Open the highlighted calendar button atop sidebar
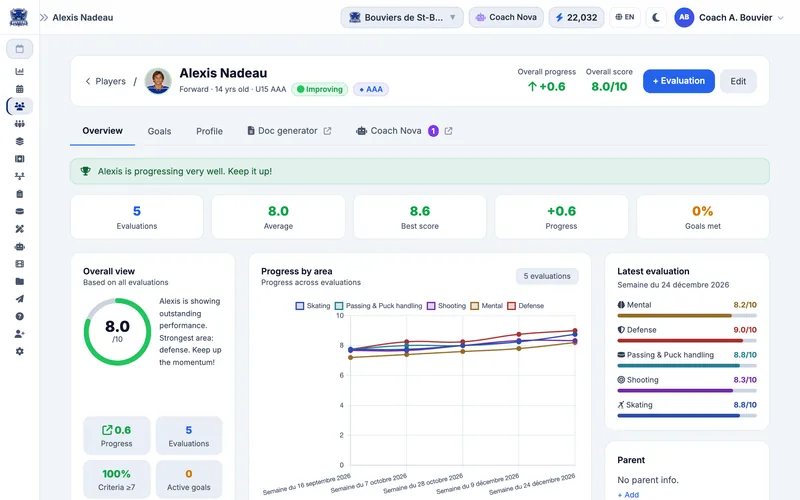The image size is (800, 500). tap(19, 49)
